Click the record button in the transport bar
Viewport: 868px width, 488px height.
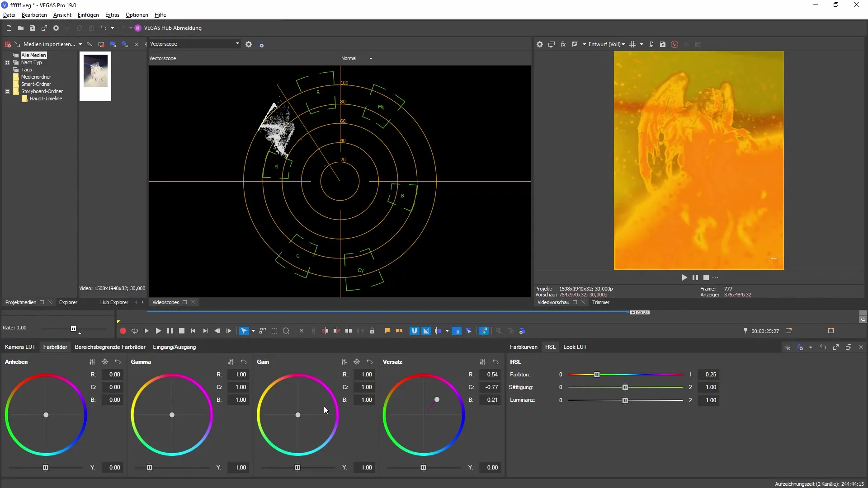pyautogui.click(x=123, y=331)
